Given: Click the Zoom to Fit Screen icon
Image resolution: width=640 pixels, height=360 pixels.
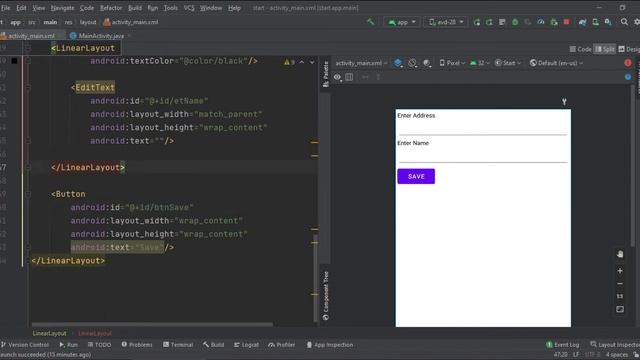Looking at the screenshot, I should (x=620, y=309).
